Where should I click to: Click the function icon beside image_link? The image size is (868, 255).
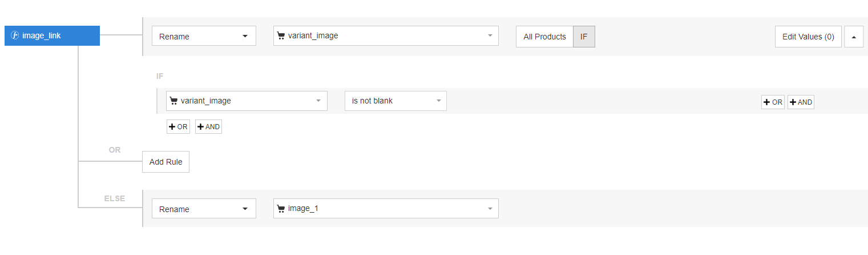point(15,35)
